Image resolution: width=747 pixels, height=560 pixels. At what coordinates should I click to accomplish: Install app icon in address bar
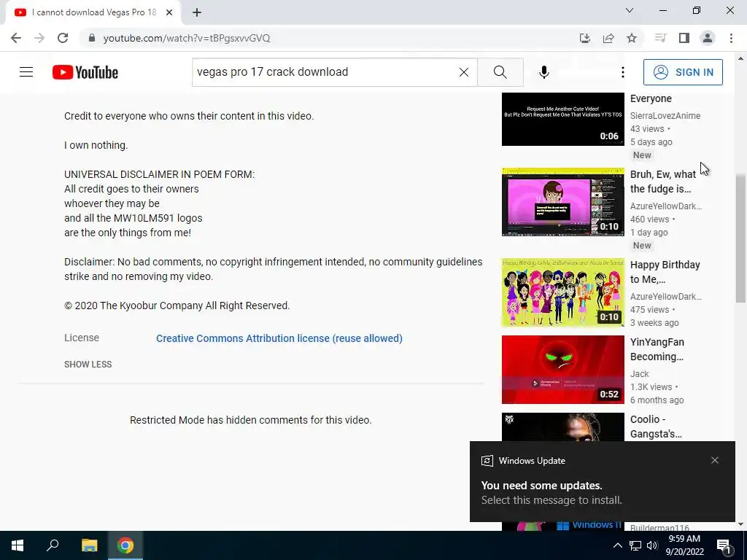(584, 38)
